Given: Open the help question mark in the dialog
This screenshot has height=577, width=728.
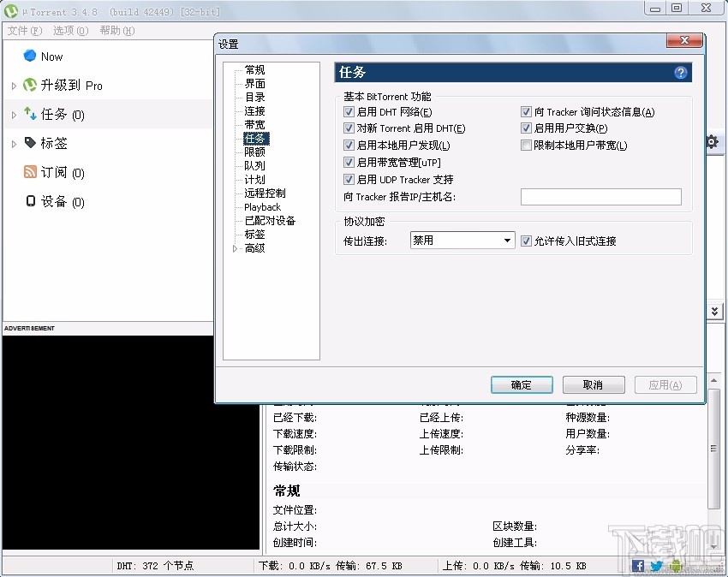Looking at the screenshot, I should click(x=680, y=73).
